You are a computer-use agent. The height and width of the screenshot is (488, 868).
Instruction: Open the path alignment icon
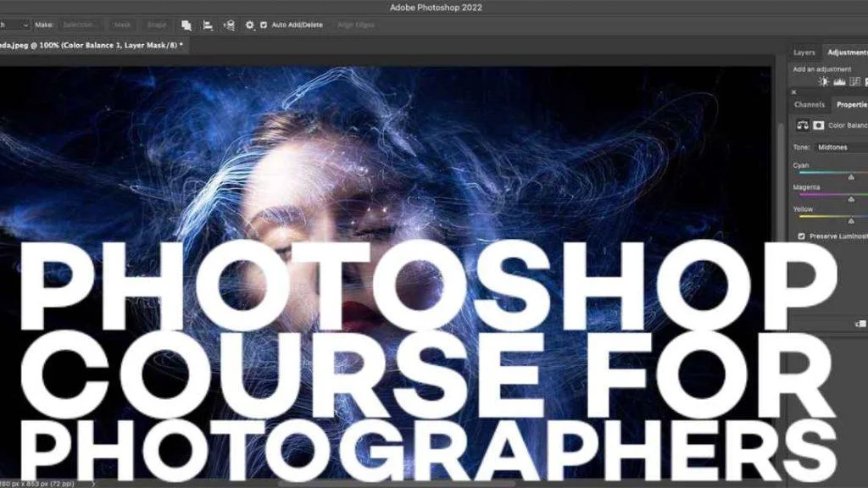click(x=208, y=25)
